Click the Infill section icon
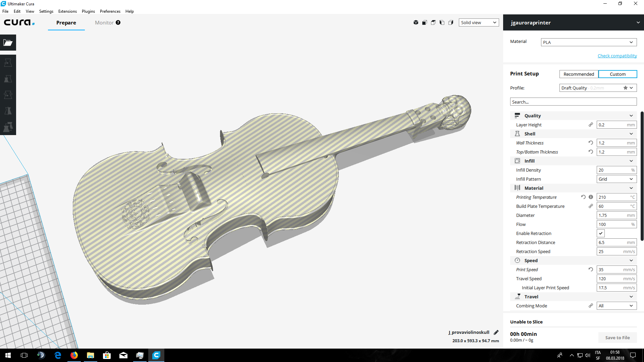 pyautogui.click(x=517, y=161)
